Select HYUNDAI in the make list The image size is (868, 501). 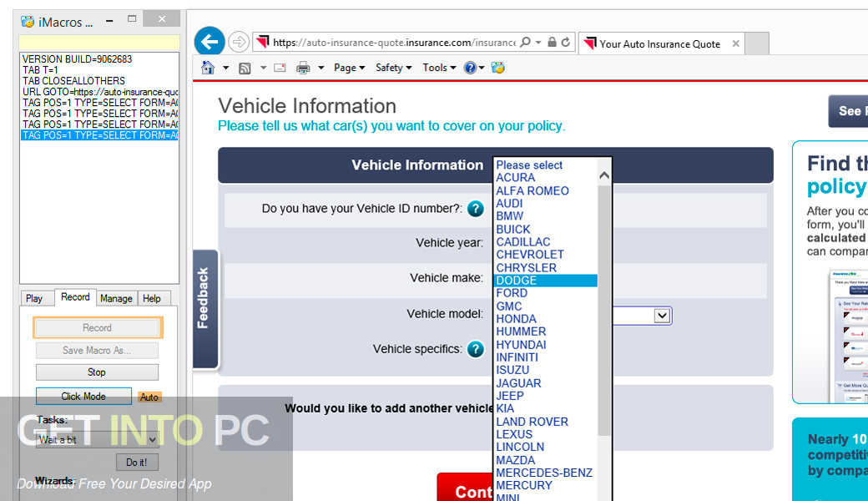(545, 345)
